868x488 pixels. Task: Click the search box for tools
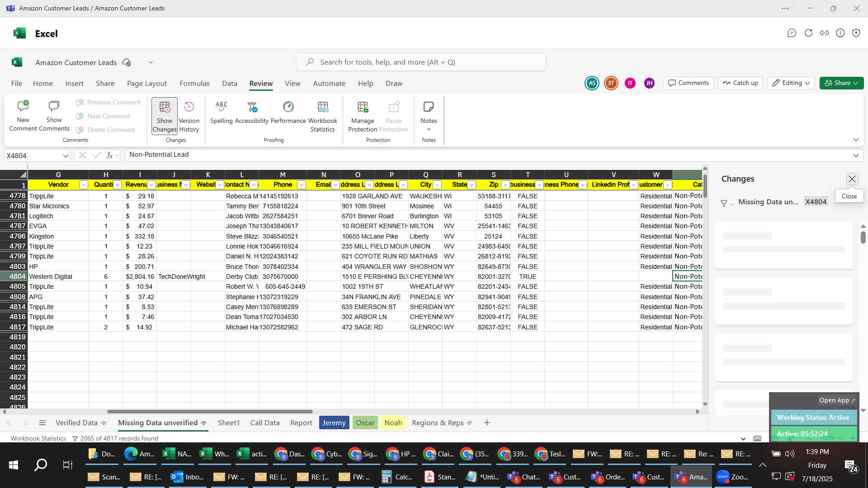tap(420, 62)
